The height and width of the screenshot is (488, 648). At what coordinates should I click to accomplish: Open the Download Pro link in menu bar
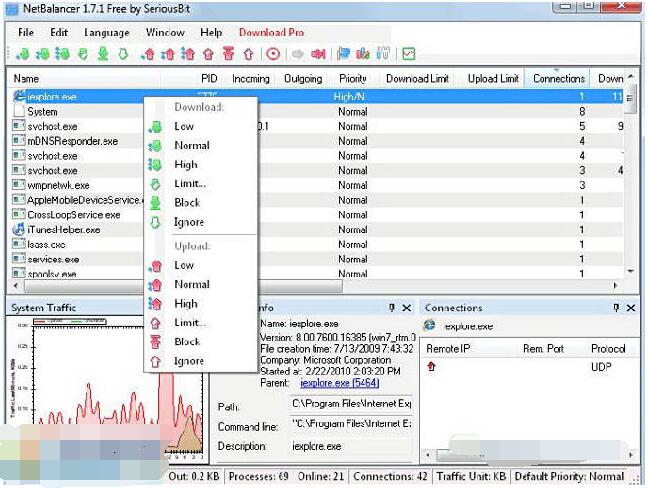pos(271,32)
